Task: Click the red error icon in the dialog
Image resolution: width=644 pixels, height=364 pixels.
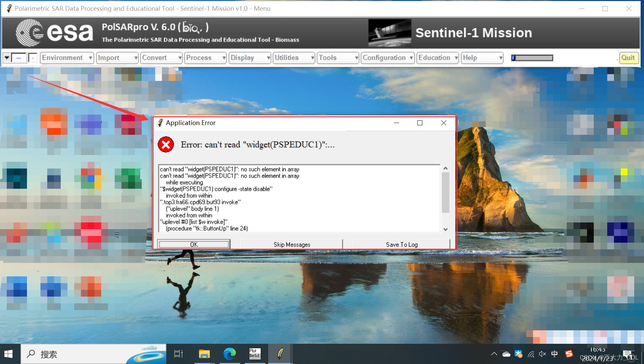Action: [166, 145]
